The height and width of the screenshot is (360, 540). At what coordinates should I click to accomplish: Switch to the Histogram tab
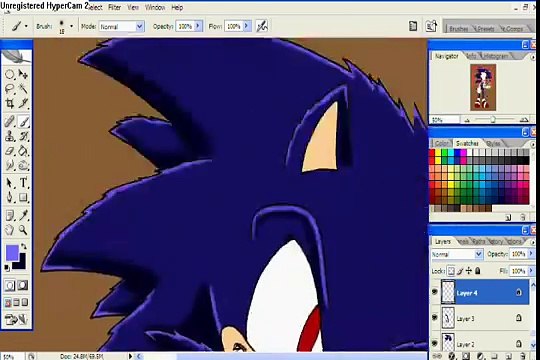[496, 56]
